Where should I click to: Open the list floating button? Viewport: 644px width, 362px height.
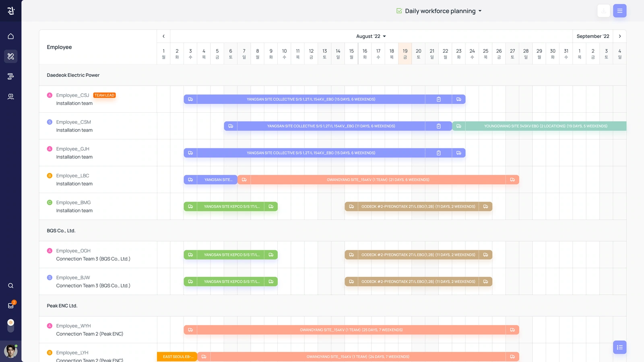(620, 347)
